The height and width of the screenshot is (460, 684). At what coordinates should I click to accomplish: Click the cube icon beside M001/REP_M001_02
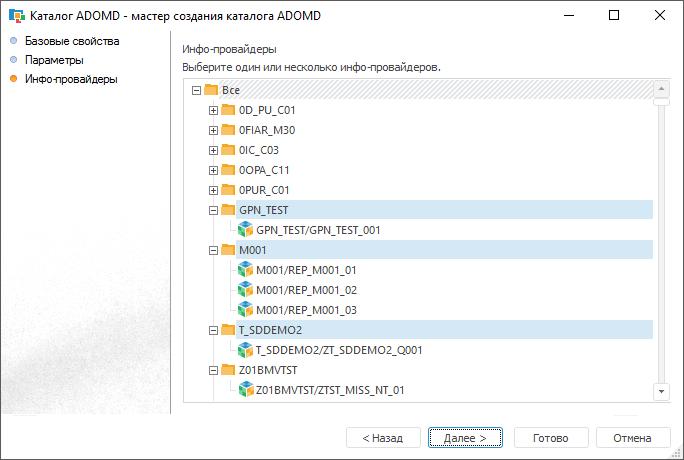(246, 290)
